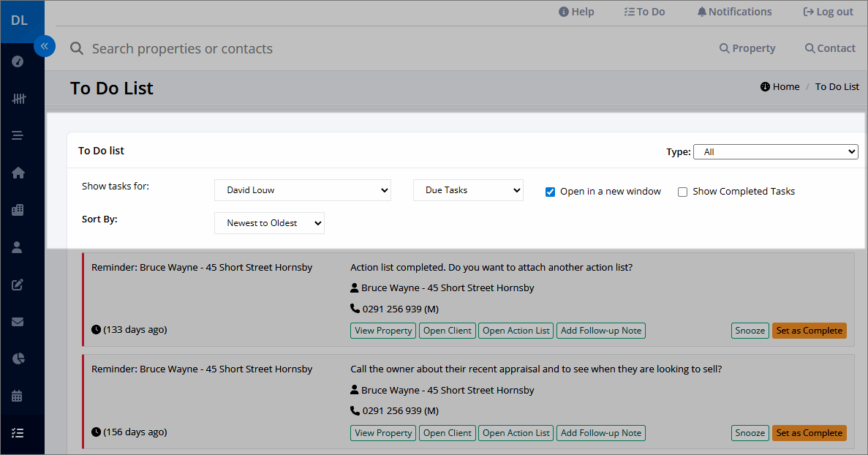Click the envelope mail icon in sidebar
Screen dimensions: 868x455
point(18,322)
